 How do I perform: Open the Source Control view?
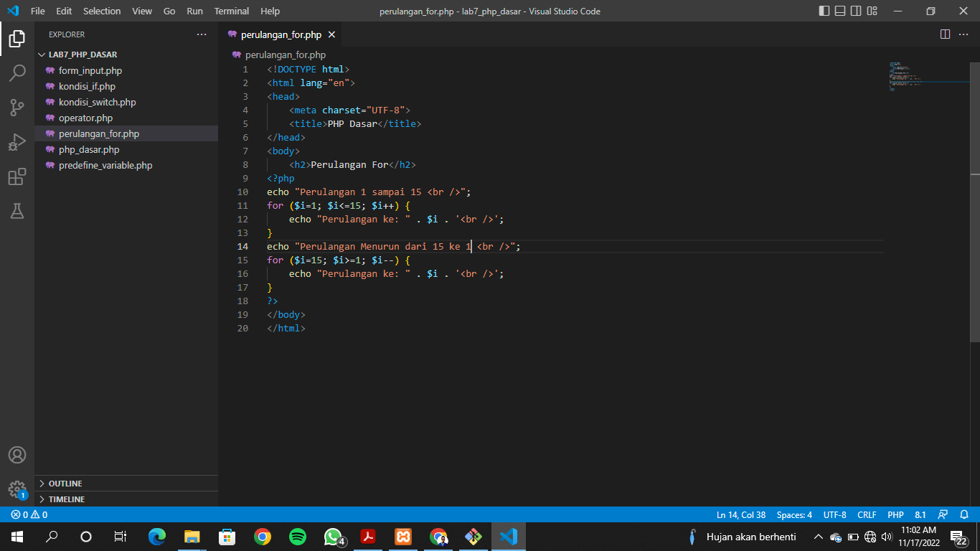point(17,108)
